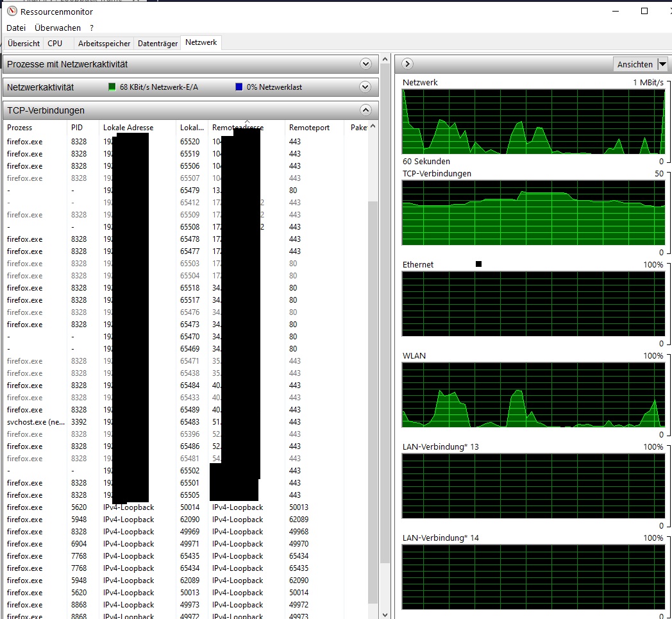Click the left pane scrollbar down arrow
This screenshot has width=672, height=619.
point(385,615)
